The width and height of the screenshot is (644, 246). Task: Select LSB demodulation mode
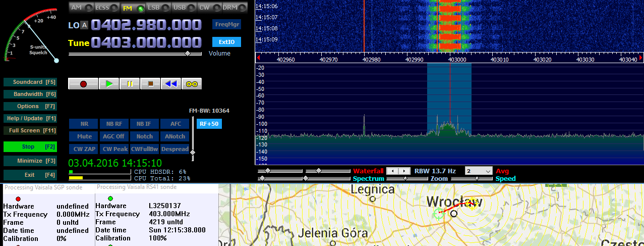(x=159, y=8)
